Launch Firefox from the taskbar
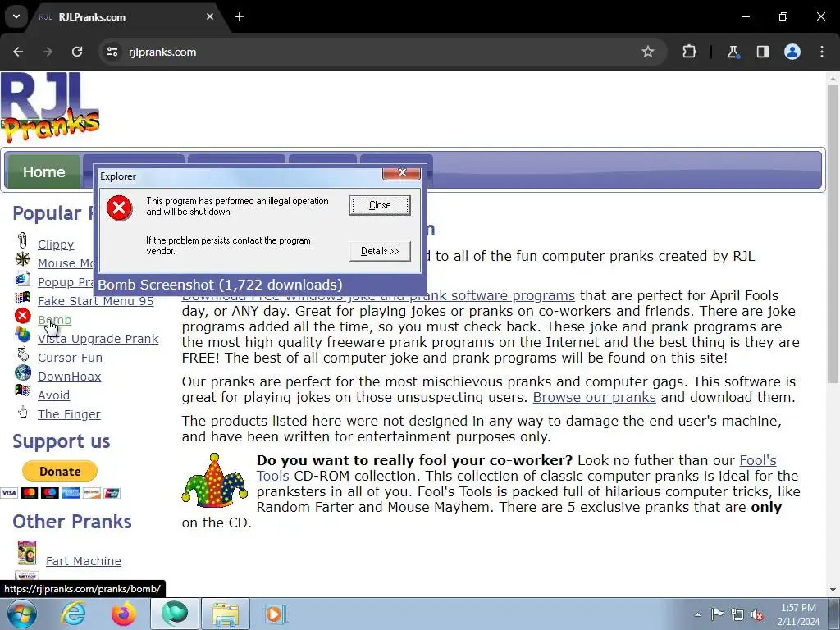The image size is (840, 630). point(123,614)
